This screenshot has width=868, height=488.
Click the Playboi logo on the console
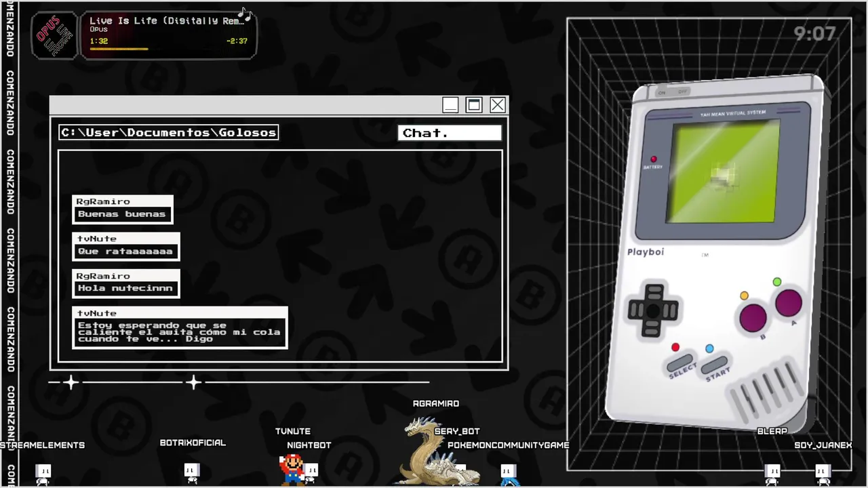click(x=646, y=251)
